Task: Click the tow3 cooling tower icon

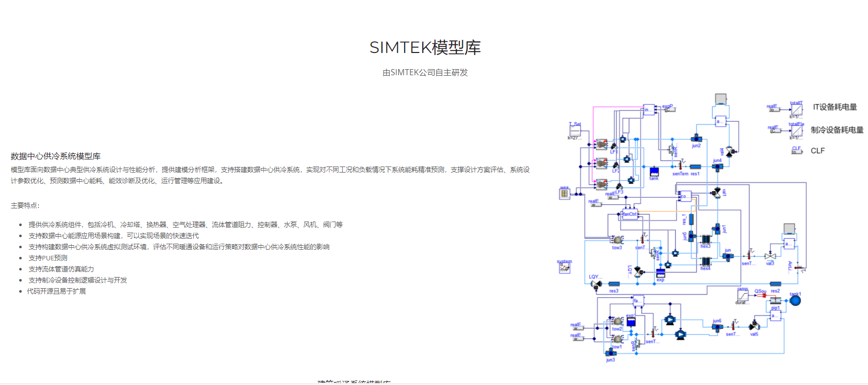Action: [617, 240]
